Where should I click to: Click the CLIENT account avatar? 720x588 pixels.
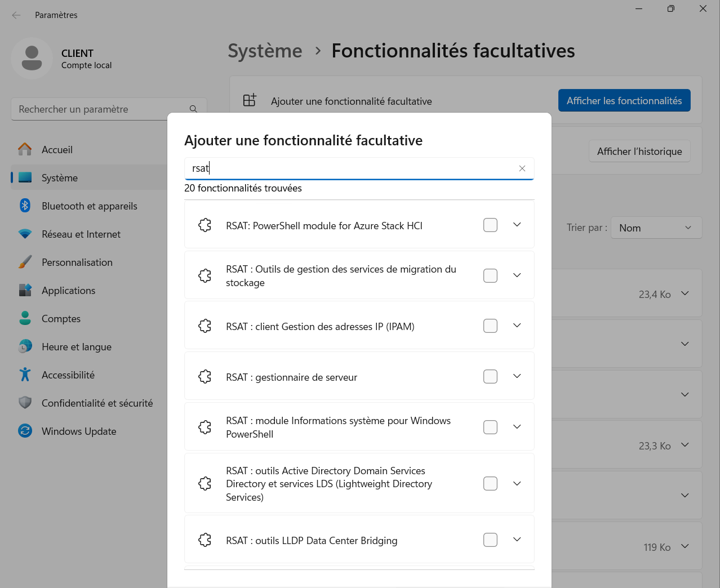click(32, 58)
